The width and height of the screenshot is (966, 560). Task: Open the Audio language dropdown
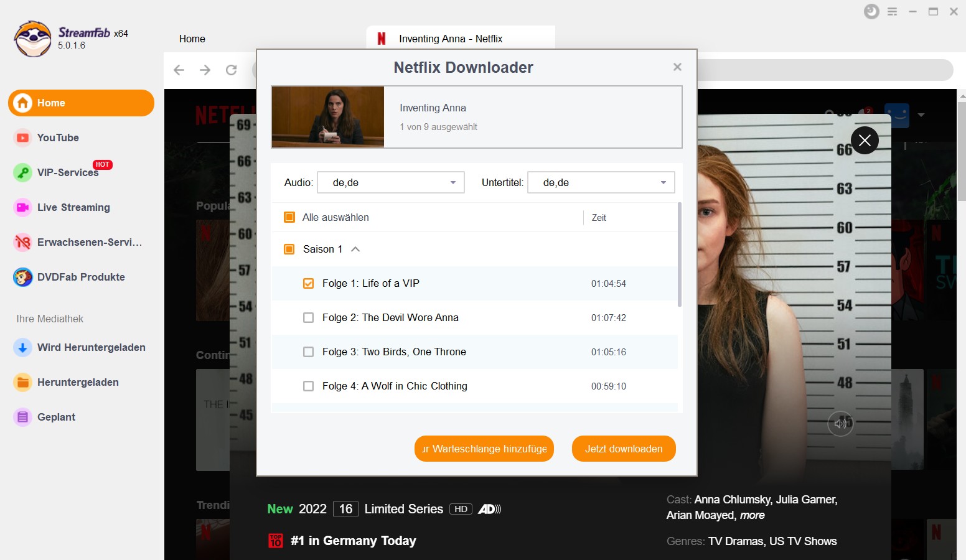tap(391, 182)
